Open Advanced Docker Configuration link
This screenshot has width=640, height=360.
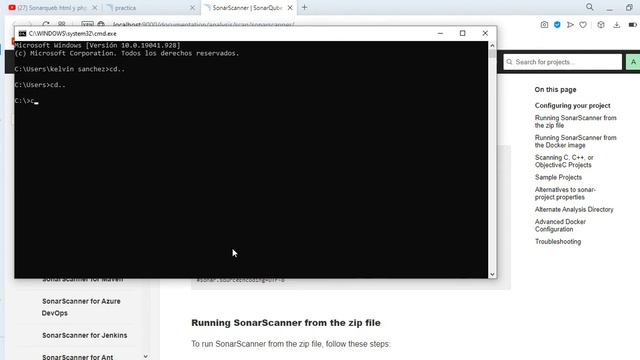560,225
